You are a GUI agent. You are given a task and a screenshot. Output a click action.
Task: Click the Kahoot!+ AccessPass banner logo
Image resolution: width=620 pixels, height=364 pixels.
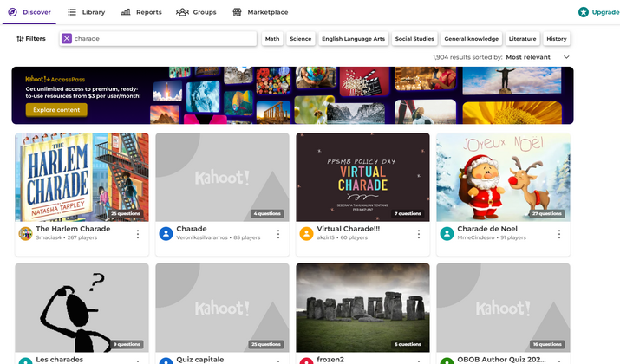point(55,79)
